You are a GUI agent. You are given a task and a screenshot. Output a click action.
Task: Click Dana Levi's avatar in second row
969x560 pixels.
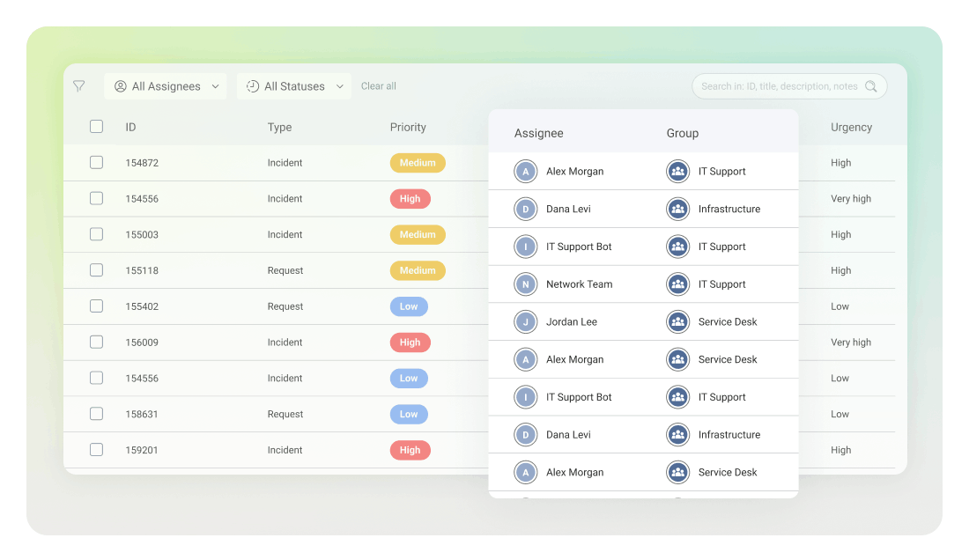[526, 210]
